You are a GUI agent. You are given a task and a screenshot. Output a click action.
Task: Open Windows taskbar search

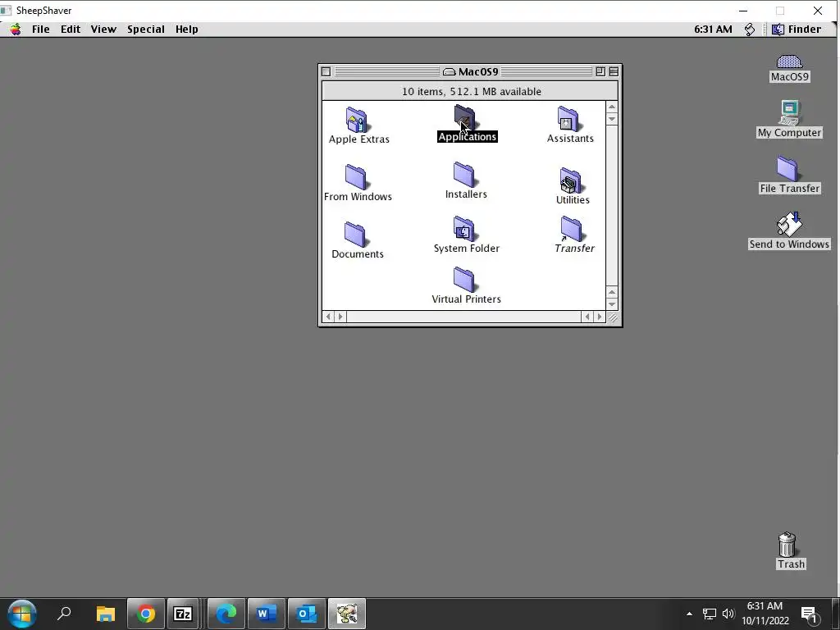coord(64,614)
